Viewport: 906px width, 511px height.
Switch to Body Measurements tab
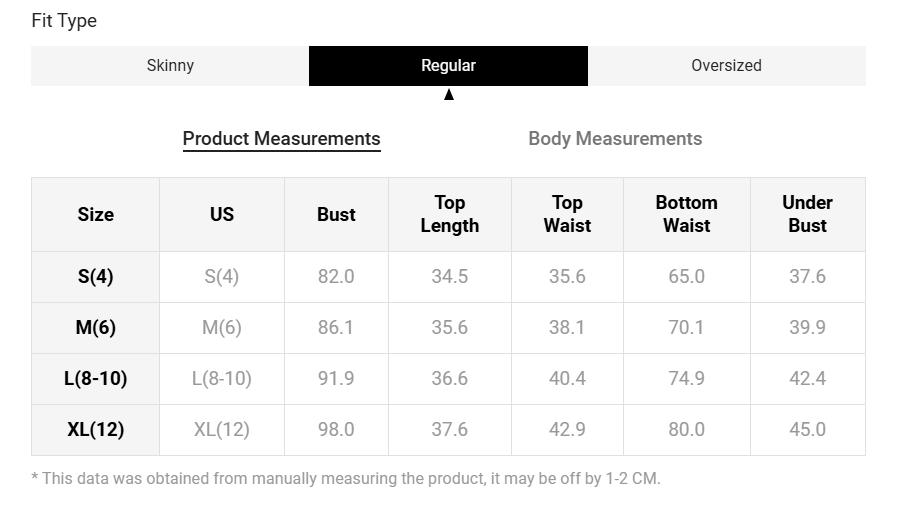point(615,139)
